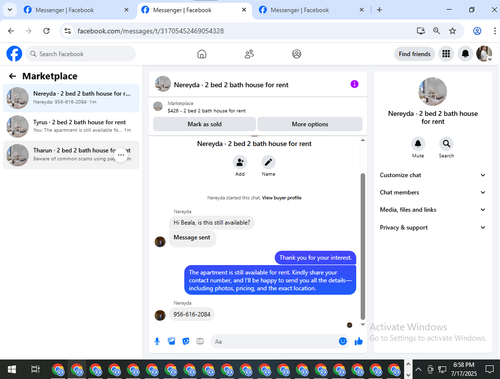Choose a GIF icon
The image size is (500, 379).
click(x=200, y=341)
